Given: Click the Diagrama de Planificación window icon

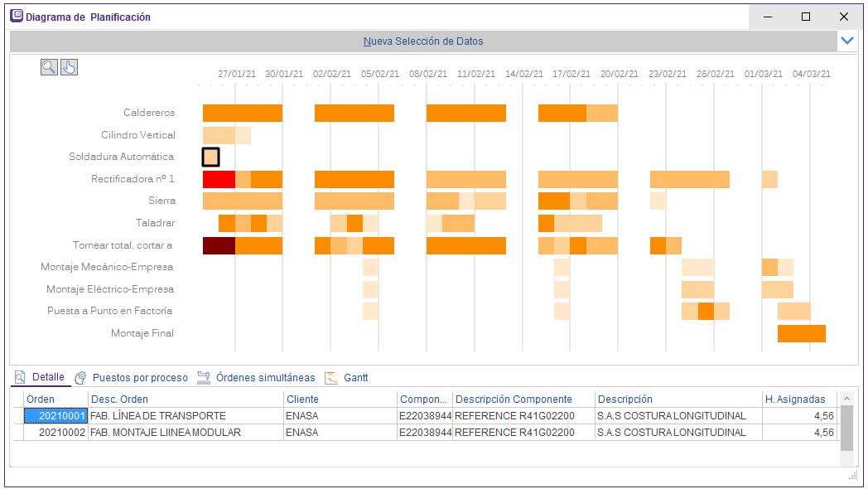Looking at the screenshot, I should (x=16, y=17).
